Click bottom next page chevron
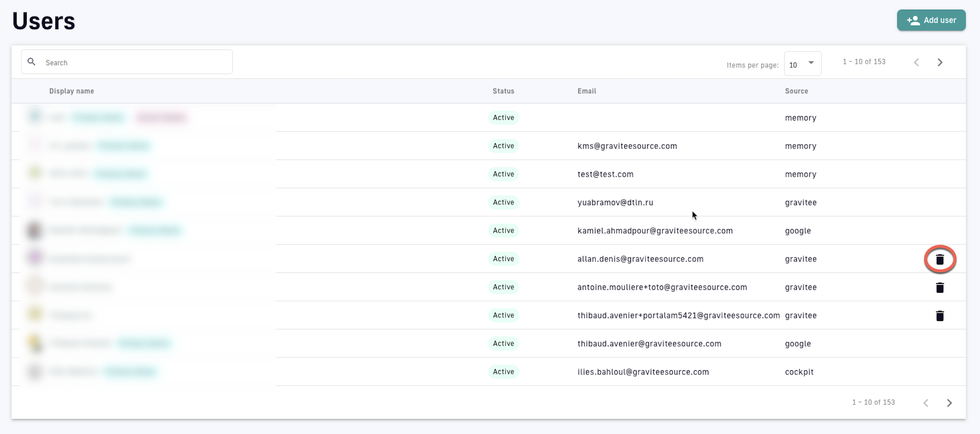 click(x=949, y=402)
